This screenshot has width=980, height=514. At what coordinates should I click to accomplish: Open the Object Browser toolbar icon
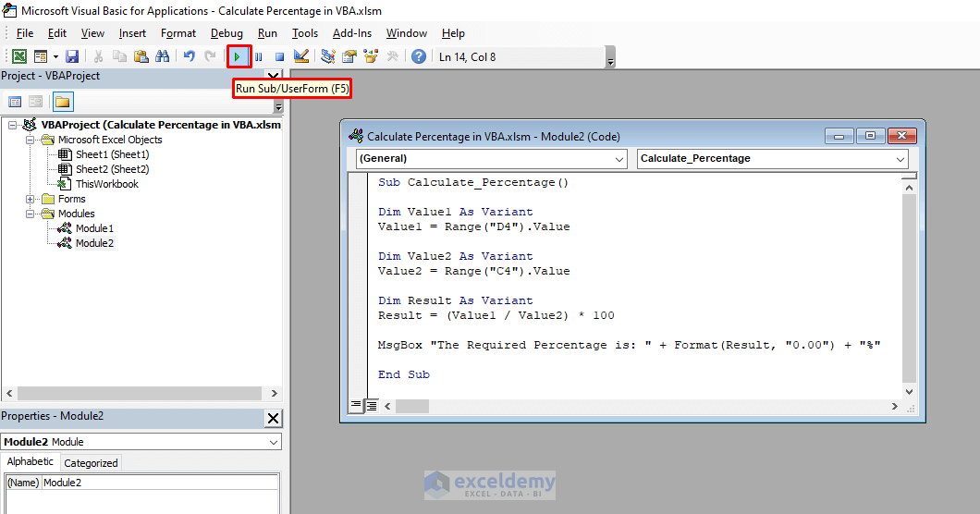point(371,57)
